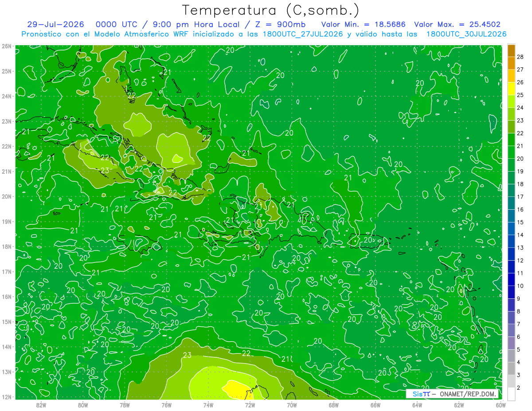Click the "14N" latitude axis label
The image size is (532, 411).
point(7,347)
